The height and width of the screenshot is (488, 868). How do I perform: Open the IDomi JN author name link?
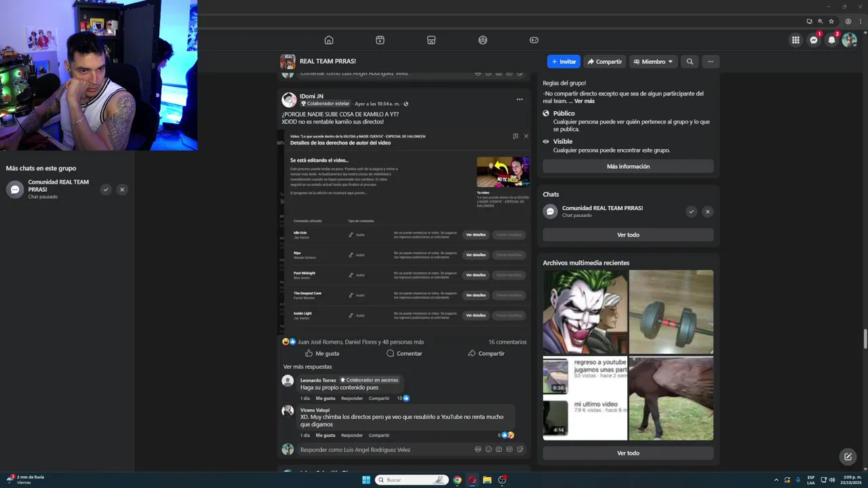[x=311, y=96]
